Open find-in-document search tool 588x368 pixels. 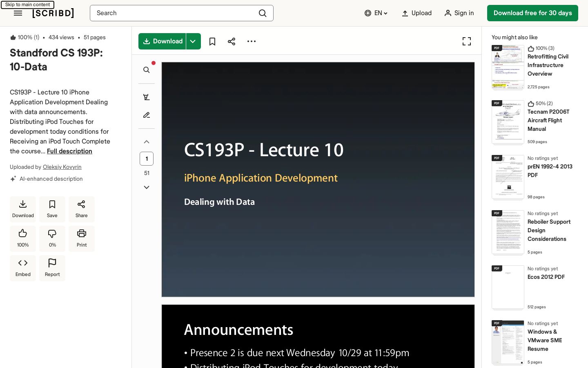147,70
